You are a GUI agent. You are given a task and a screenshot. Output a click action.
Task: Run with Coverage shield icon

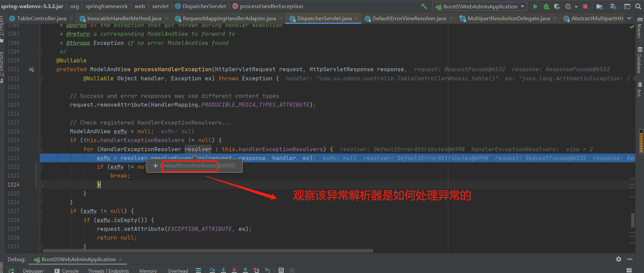[557, 6]
